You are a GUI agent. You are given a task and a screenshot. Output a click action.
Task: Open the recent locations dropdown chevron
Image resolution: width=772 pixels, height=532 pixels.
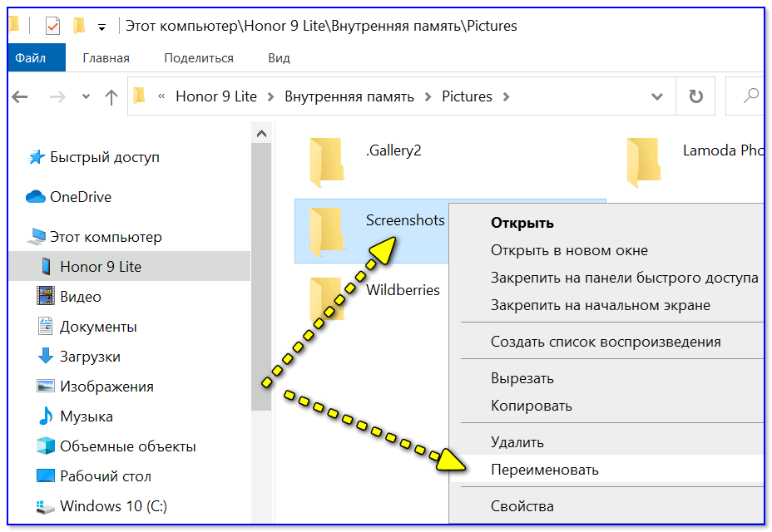86,96
